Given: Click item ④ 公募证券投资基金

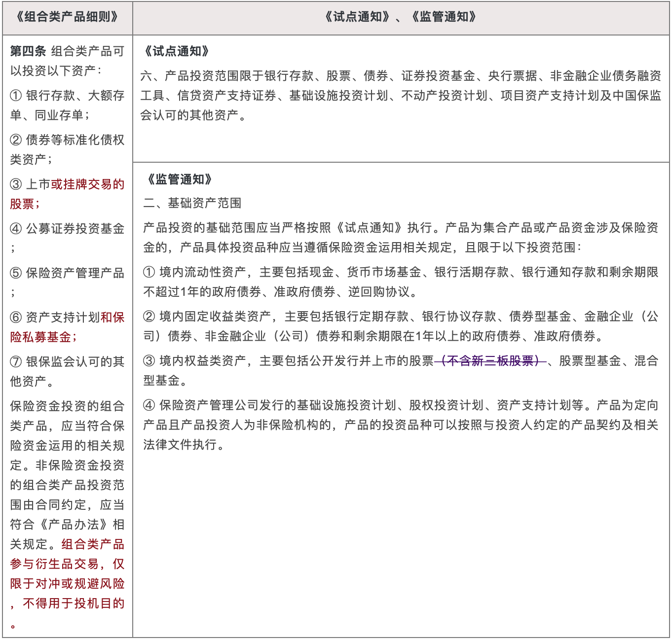Looking at the screenshot, I should [67, 238].
